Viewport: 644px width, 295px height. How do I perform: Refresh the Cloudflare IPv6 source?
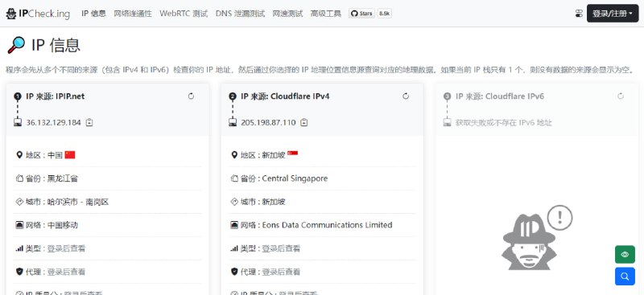[x=621, y=96]
